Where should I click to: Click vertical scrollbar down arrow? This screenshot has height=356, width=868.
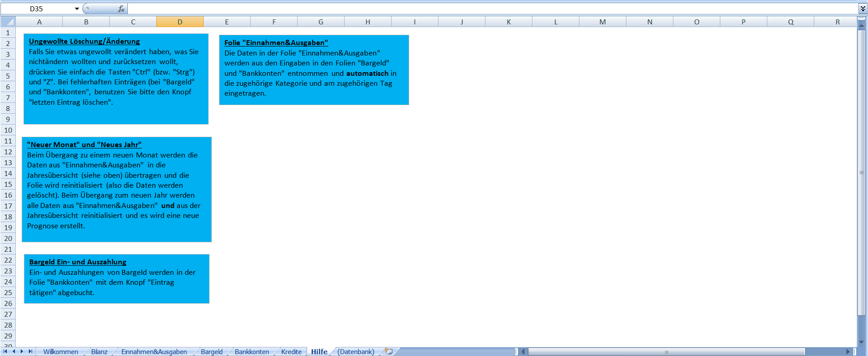(861, 342)
